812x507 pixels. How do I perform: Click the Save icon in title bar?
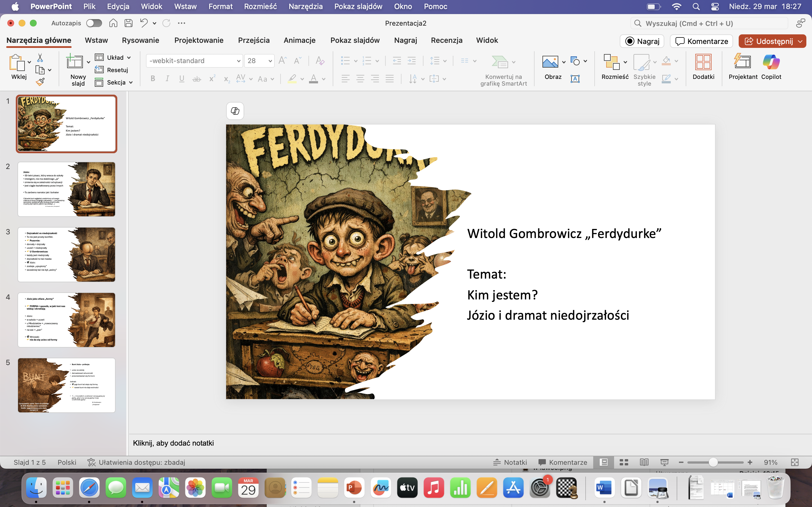coord(129,23)
